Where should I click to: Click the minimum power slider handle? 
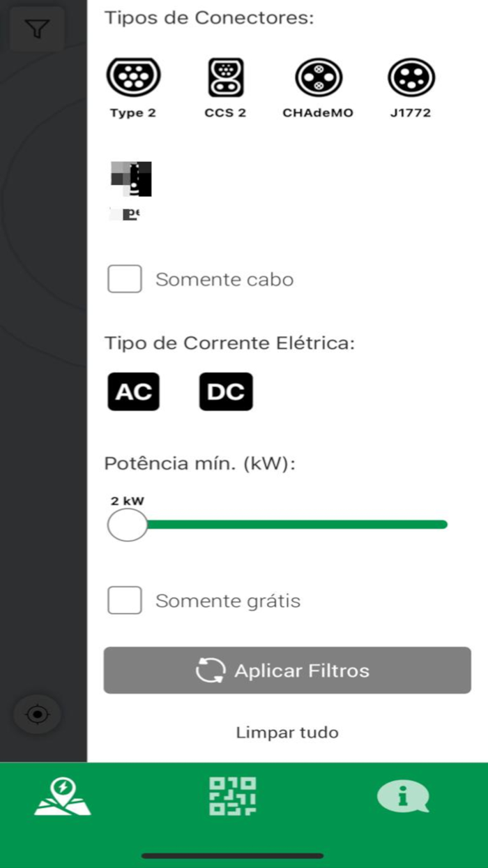tap(128, 525)
